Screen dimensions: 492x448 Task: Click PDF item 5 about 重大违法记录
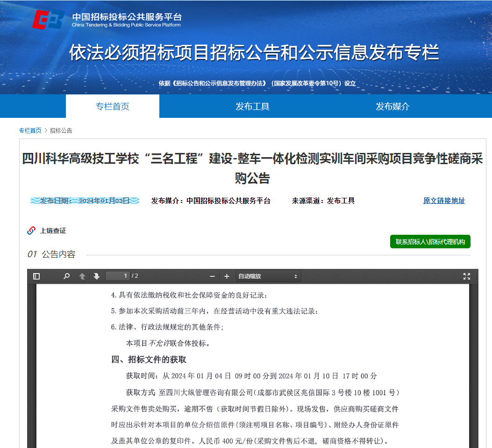pos(214,311)
